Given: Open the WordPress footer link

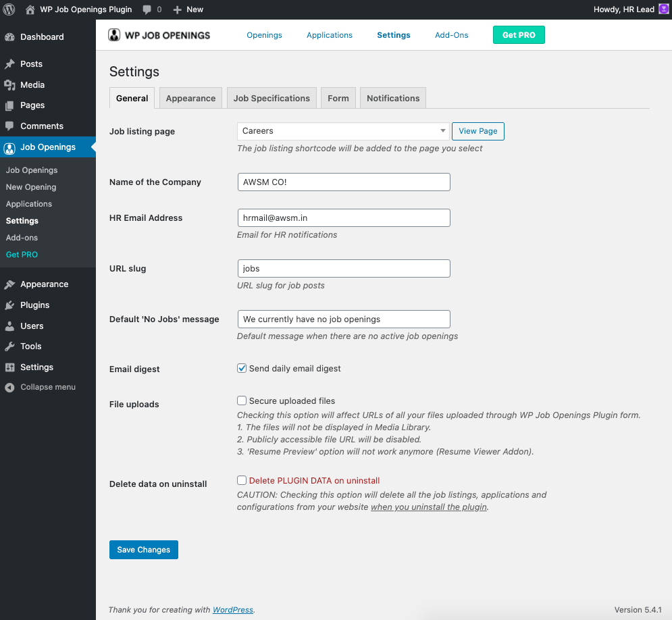Looking at the screenshot, I should pos(233,610).
